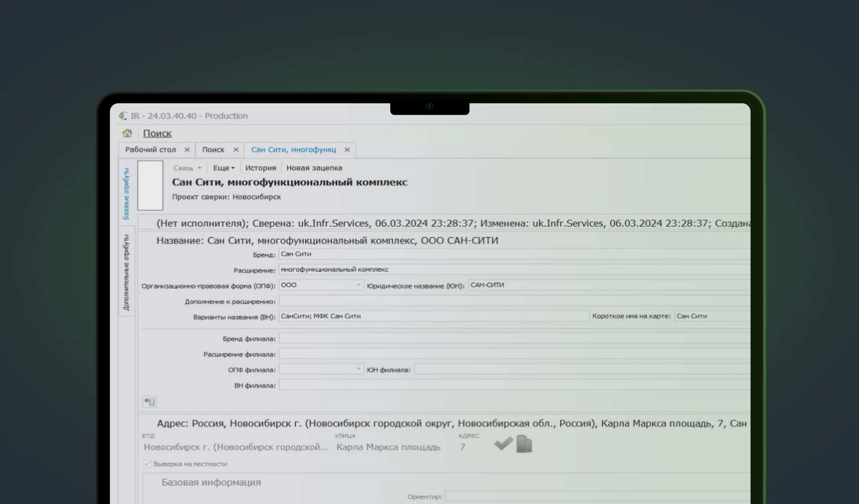Open the Поиск link in the header
859x504 pixels.
coord(157,133)
